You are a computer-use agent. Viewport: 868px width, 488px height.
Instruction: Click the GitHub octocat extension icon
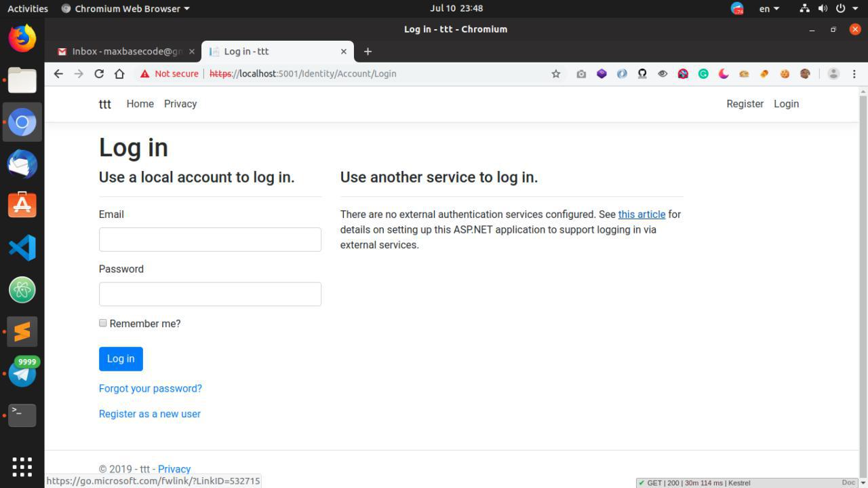point(642,73)
